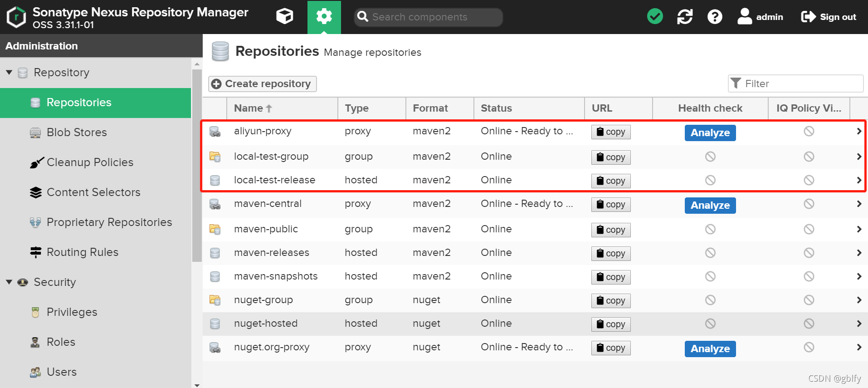The height and width of the screenshot is (388, 868).
Task: Open the Administration gear icon
Action: pyautogui.click(x=324, y=17)
